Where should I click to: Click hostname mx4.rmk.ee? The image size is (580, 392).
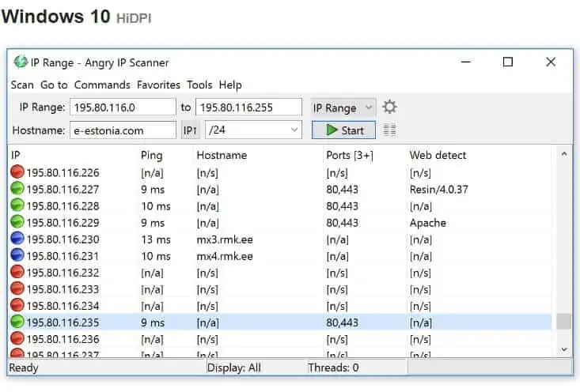pyautogui.click(x=225, y=256)
